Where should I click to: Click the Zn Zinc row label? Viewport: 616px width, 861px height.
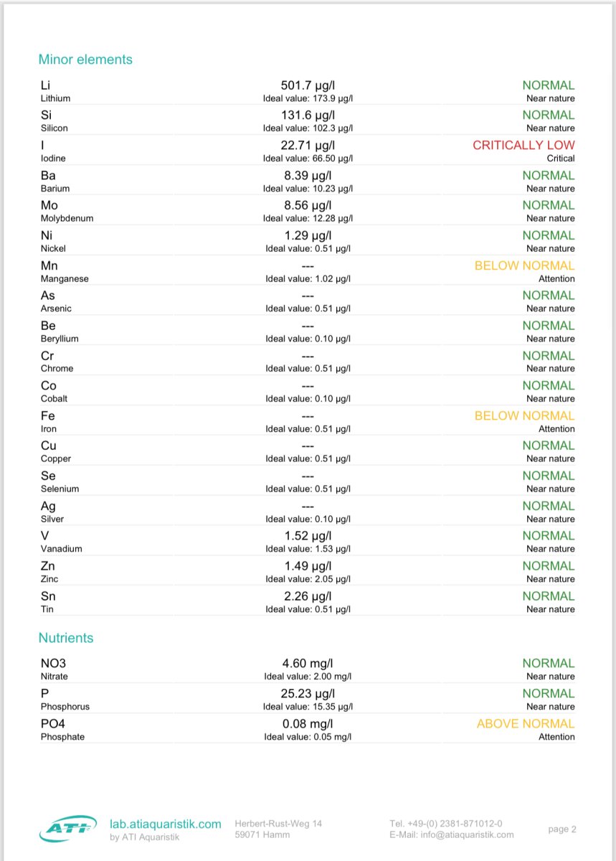[x=48, y=566]
